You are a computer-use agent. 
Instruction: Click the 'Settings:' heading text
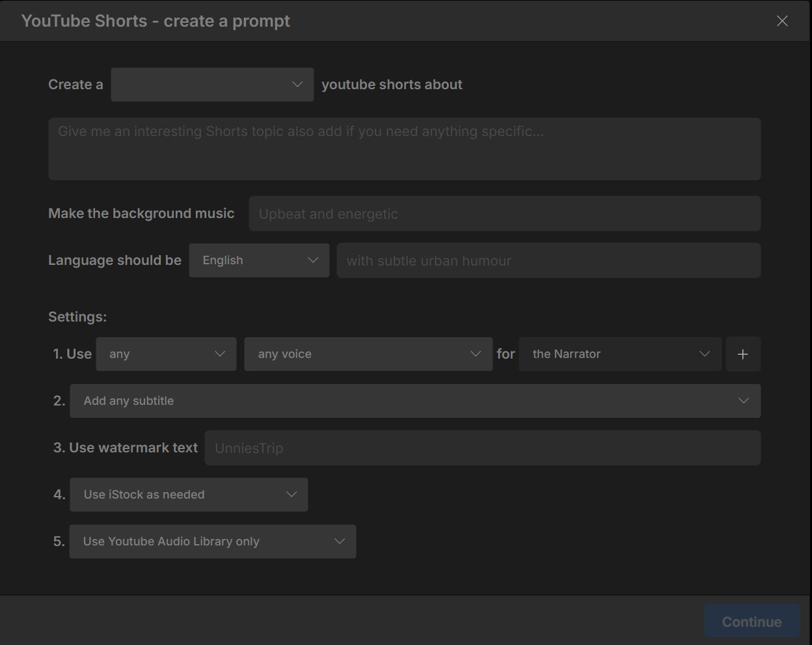[77, 317]
